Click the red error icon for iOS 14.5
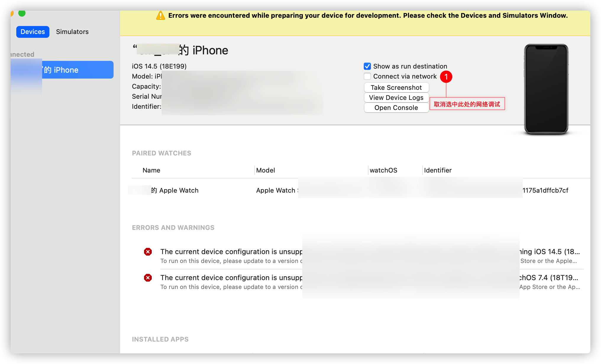 (x=148, y=252)
